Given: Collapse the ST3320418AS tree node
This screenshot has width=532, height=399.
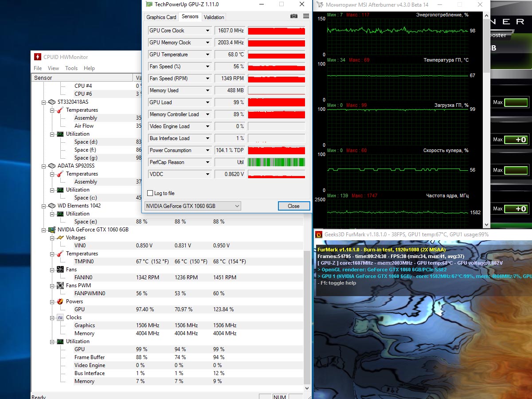Looking at the screenshot, I should pos(44,102).
